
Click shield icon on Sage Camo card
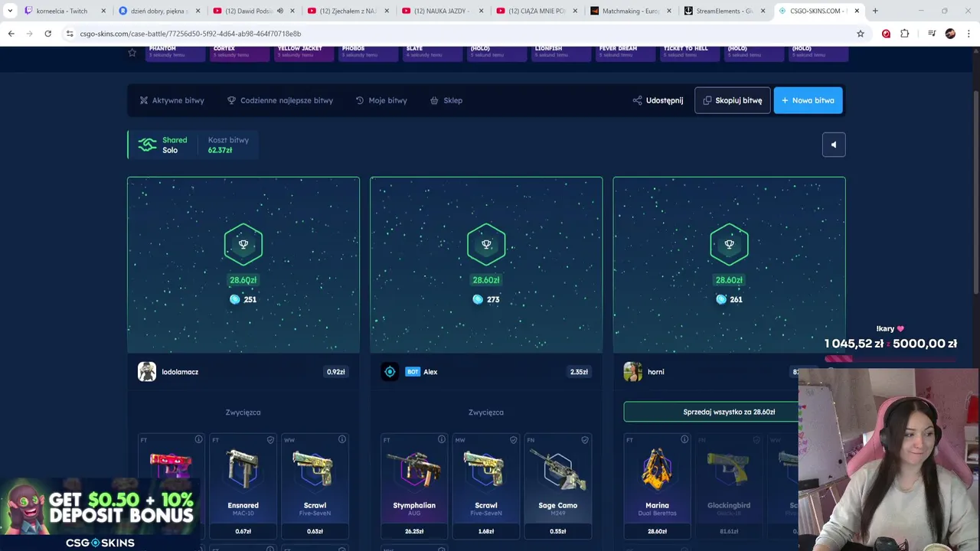585,439
